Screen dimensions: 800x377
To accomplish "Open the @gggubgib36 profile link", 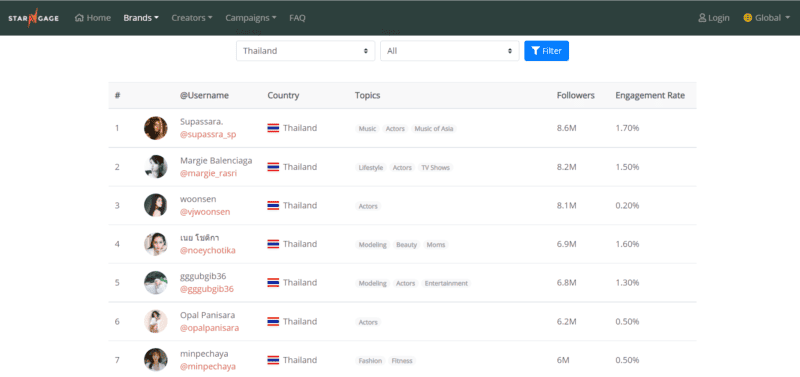I will 207,289.
